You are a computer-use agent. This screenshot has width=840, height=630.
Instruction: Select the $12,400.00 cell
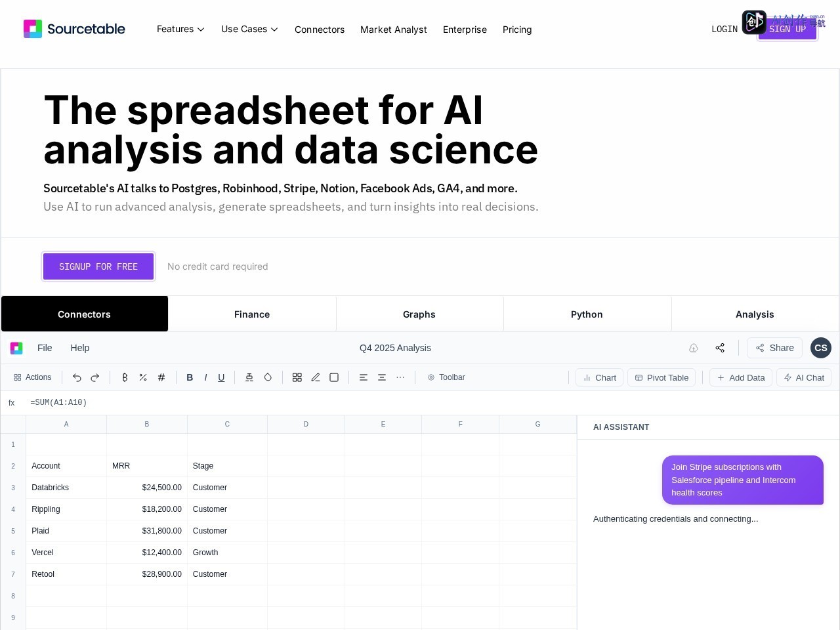point(147,553)
